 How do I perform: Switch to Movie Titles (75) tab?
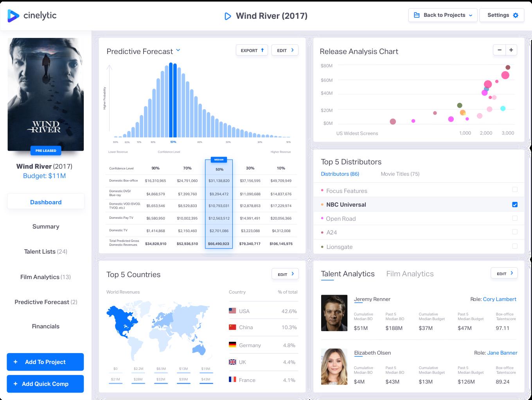click(400, 174)
